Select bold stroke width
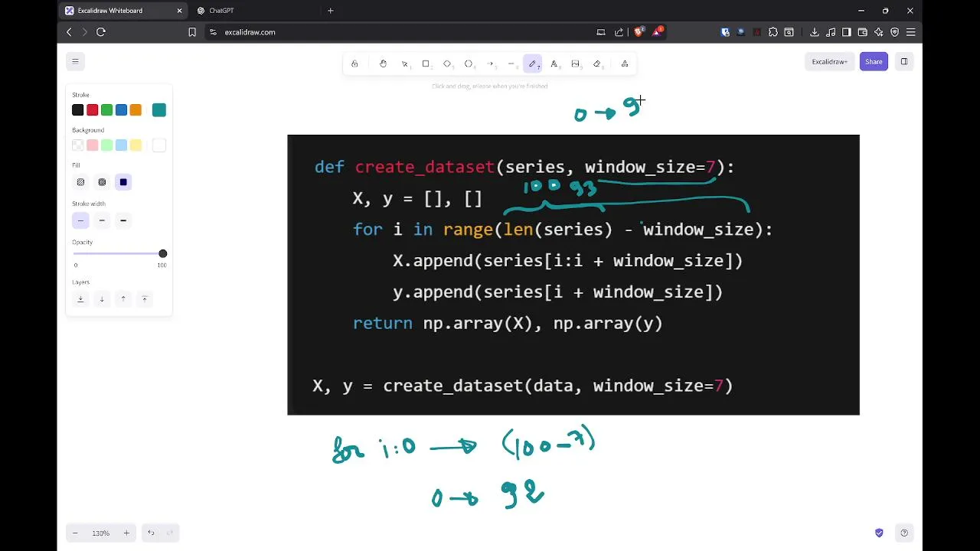The width and height of the screenshot is (980, 551). point(102,220)
